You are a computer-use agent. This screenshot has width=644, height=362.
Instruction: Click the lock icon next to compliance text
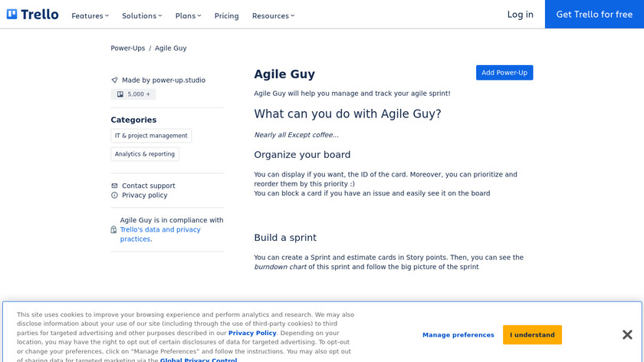(113, 229)
